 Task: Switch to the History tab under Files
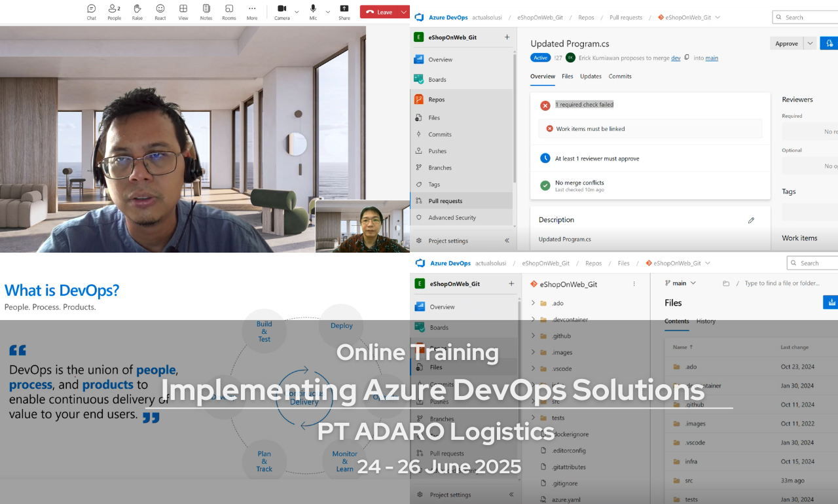(x=706, y=321)
